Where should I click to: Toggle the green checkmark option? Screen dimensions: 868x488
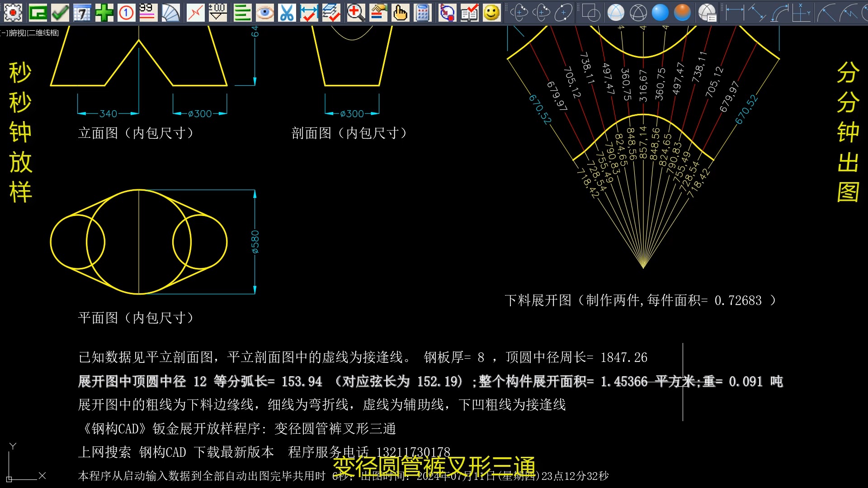click(60, 13)
